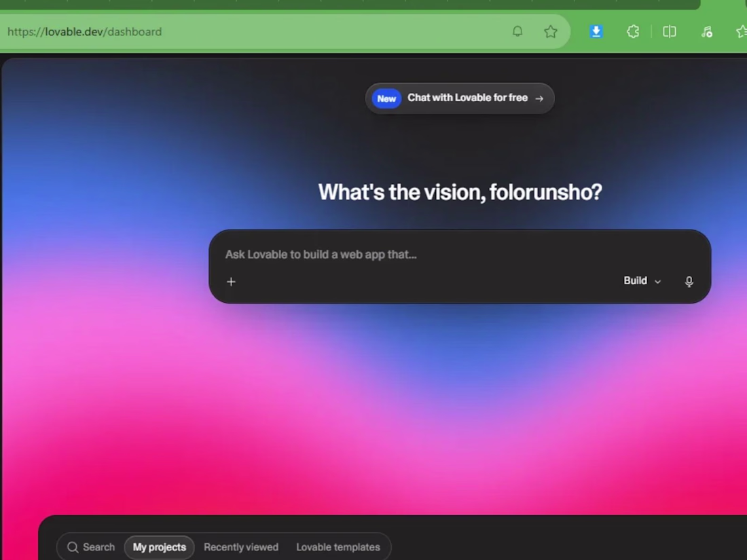Click the lovable.dev/dashboard URL in address bar
The width and height of the screenshot is (747, 560).
(x=85, y=32)
